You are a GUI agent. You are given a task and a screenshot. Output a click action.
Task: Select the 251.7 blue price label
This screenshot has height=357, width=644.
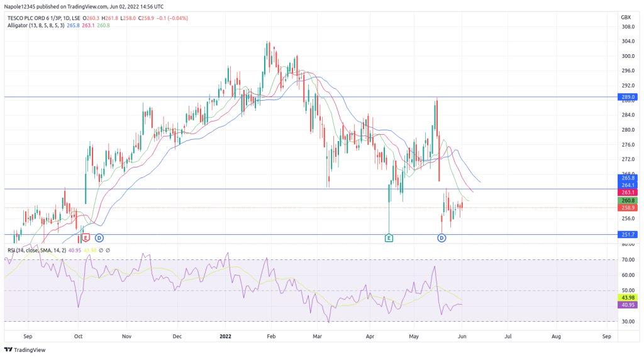pyautogui.click(x=628, y=234)
